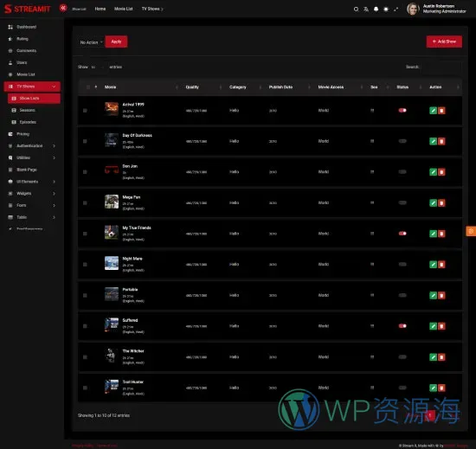Turn off the Arrival 1999 status switch
Image resolution: width=476 pixels, height=449 pixels.
click(x=402, y=111)
